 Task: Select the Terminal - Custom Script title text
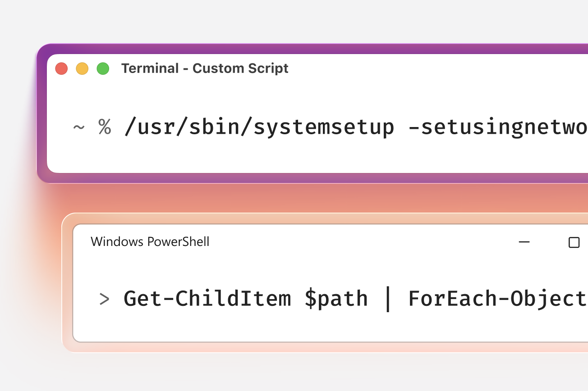point(205,68)
